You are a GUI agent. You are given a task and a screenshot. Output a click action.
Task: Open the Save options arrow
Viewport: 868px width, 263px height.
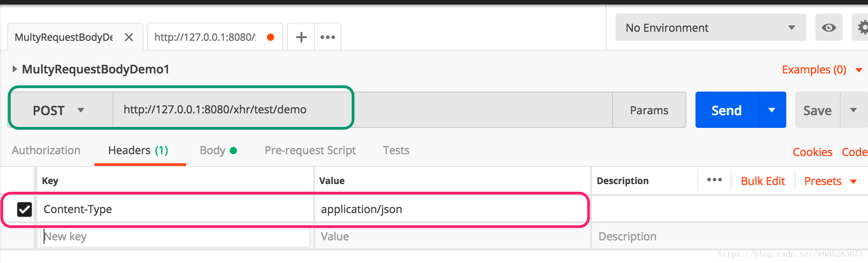[x=853, y=110]
